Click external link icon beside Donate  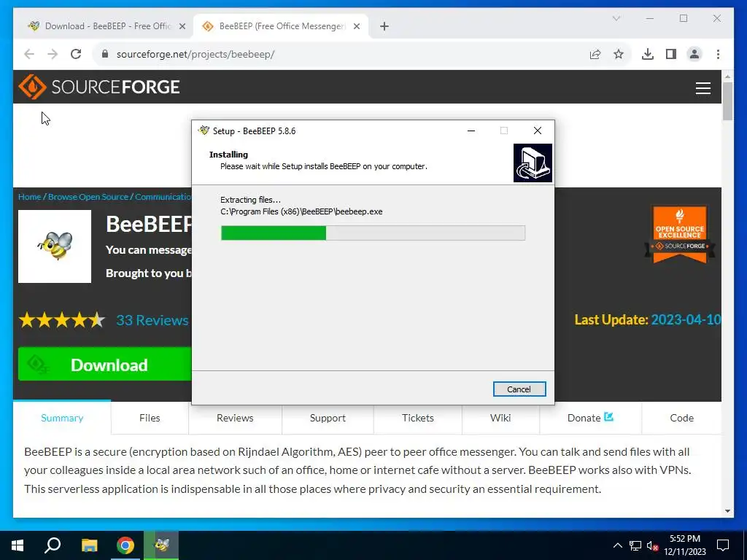point(608,416)
